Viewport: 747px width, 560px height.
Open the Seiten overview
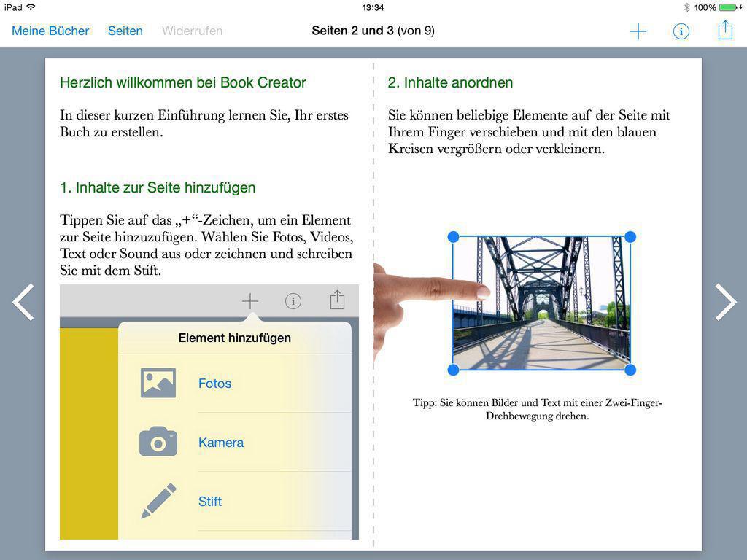tap(125, 31)
